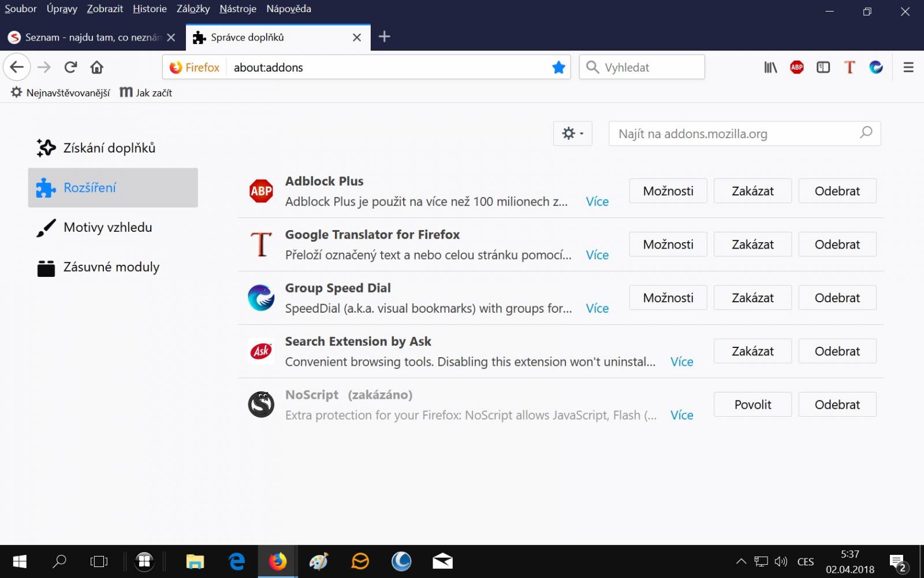Image resolution: width=924 pixels, height=578 pixels.
Task: Click Více link for NoScript
Action: [681, 415]
